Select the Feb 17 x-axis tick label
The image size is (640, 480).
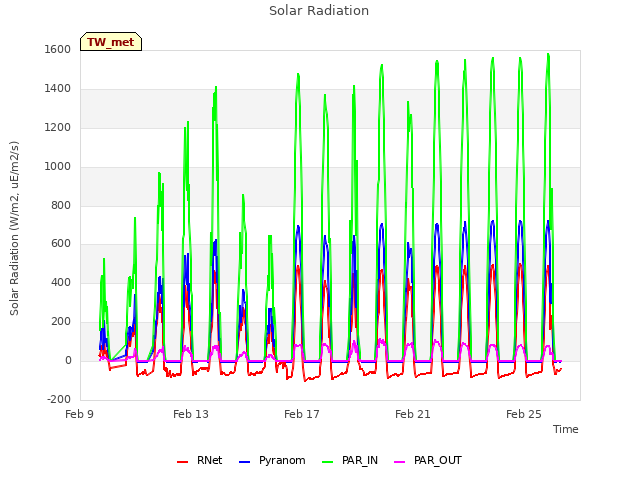(302, 414)
